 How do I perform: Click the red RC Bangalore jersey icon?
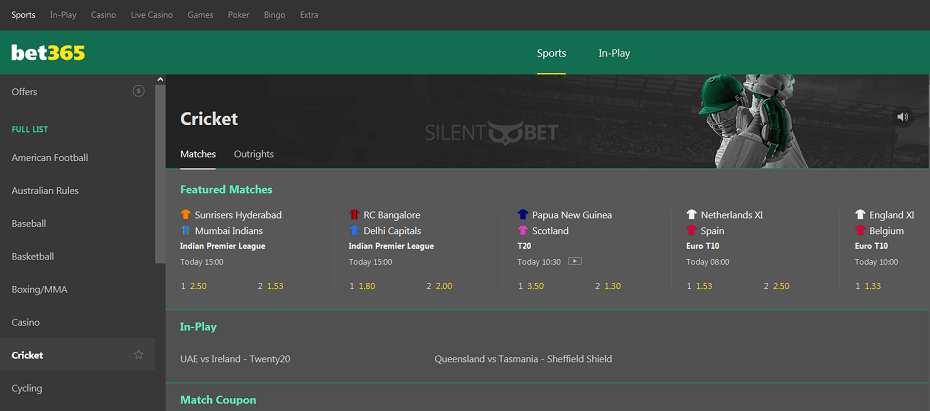354,215
